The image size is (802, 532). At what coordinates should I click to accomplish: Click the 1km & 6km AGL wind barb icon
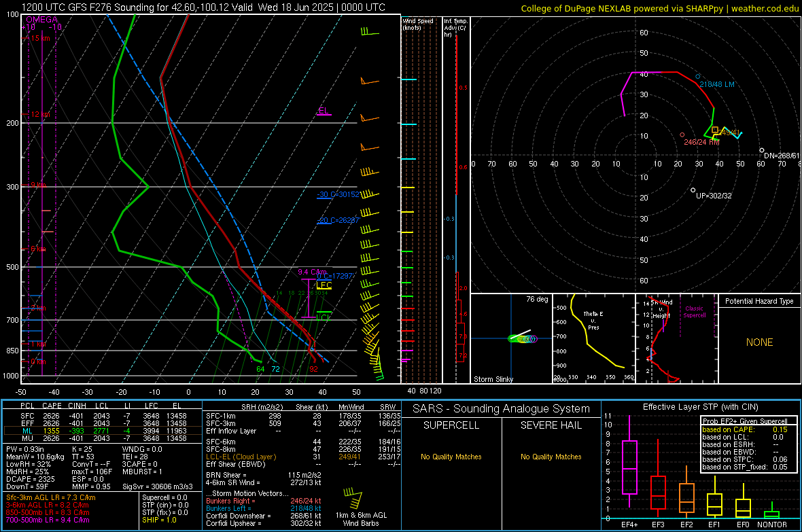pyautogui.click(x=354, y=498)
